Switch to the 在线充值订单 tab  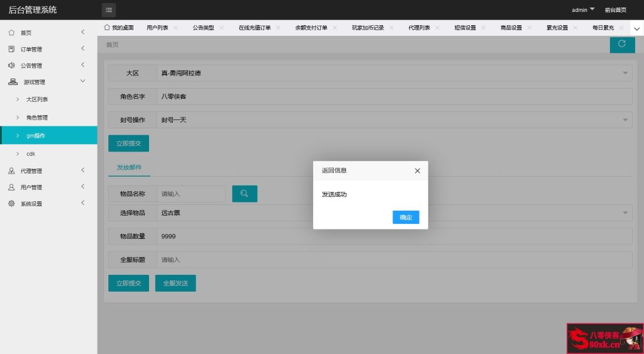point(255,28)
